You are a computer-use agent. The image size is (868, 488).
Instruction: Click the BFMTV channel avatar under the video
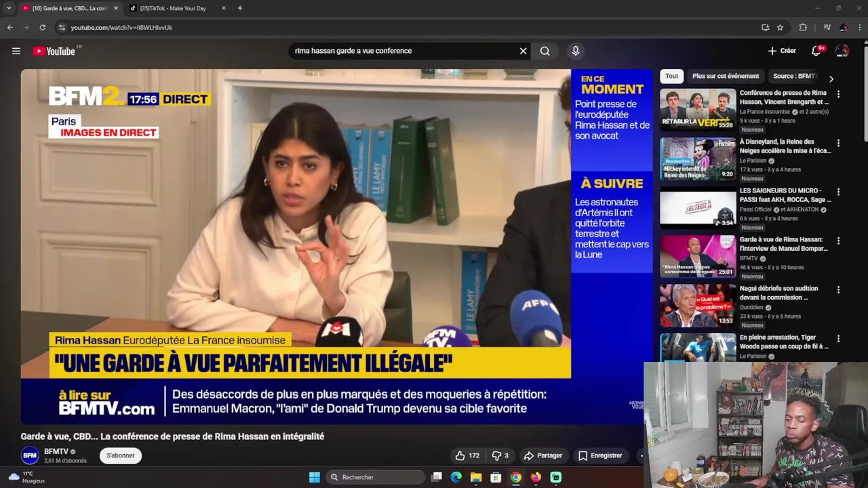(x=30, y=455)
